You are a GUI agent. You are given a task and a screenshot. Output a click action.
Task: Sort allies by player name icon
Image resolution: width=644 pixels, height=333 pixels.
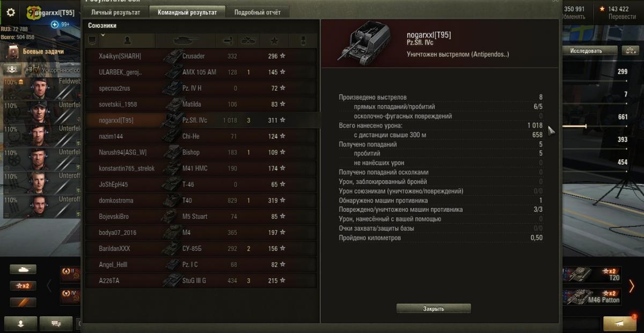pyautogui.click(x=127, y=40)
